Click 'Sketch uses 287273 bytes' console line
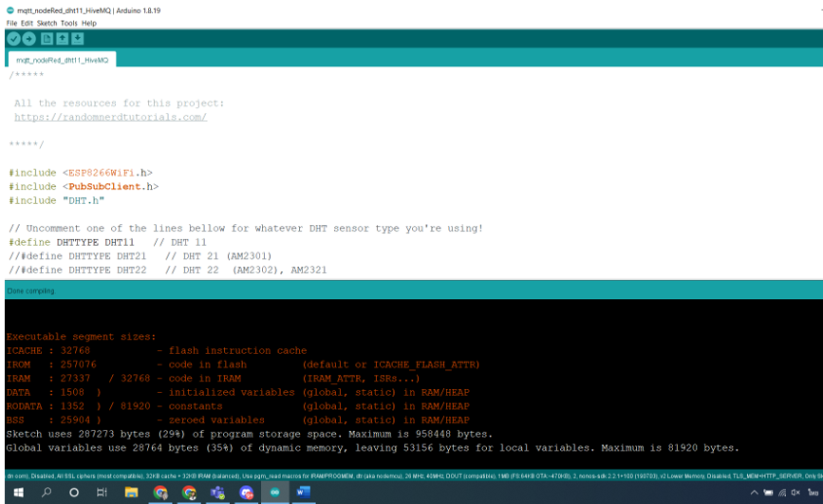Screen dimensions: 823x504 click(250, 434)
